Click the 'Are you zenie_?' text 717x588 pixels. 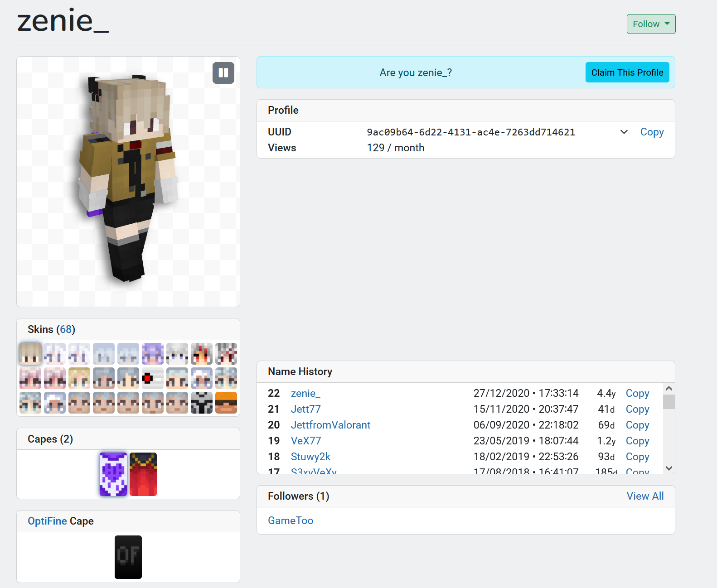click(x=416, y=72)
